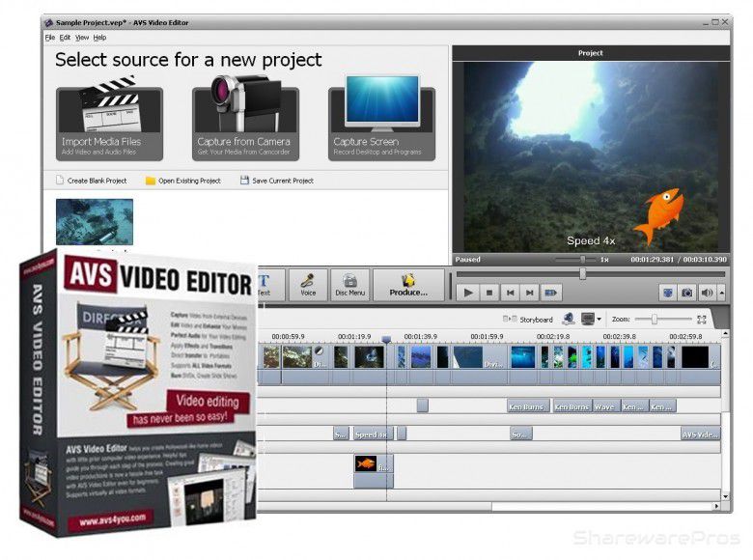Screen dimensions: 753x560
Task: Click the Produce button
Action: pos(408,285)
